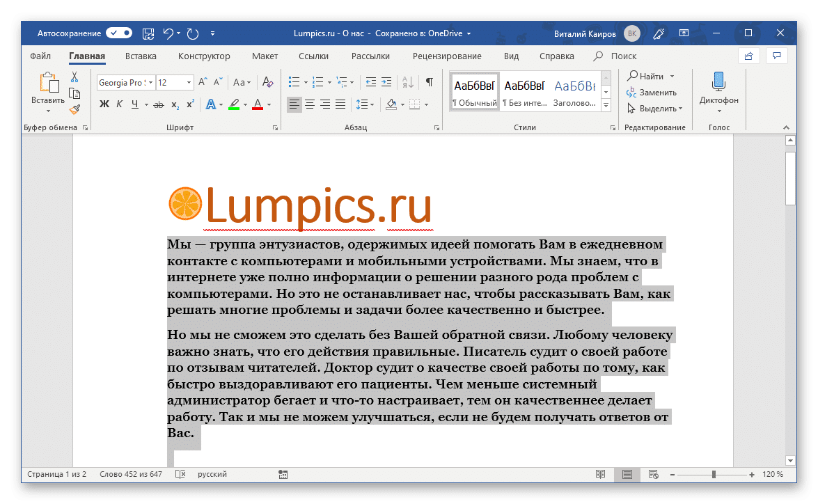Viewport: 818px width, 504px height.
Task: Open the Georgia Pro font name dropdown
Action: (151, 82)
